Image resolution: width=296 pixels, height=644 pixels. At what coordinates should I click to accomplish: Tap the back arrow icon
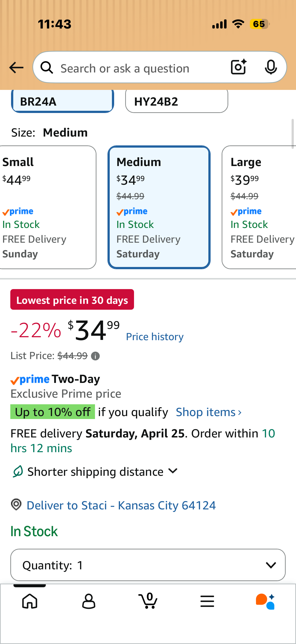click(x=16, y=68)
